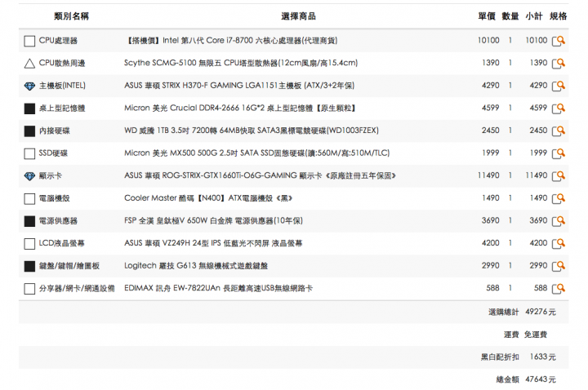Viewport: 588px width, 390px height.
Task: Open spec magnifier for SSD硬碟 row
Action: tap(559, 153)
